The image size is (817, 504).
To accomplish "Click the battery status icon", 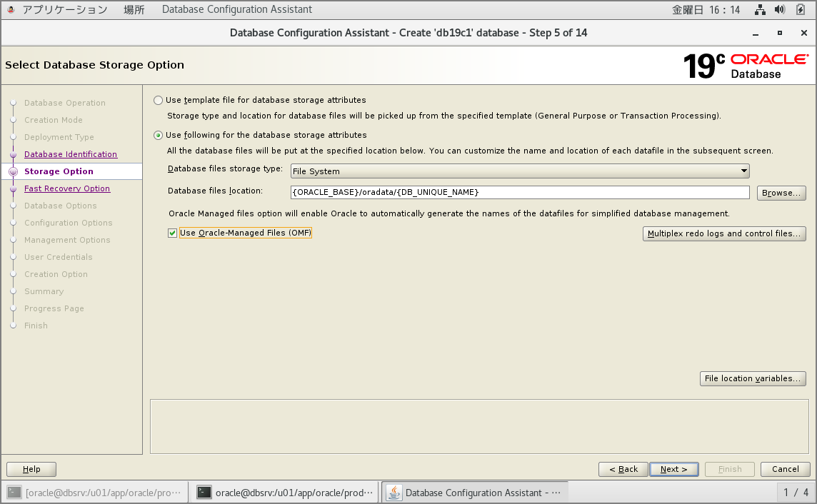I will 801,10.
